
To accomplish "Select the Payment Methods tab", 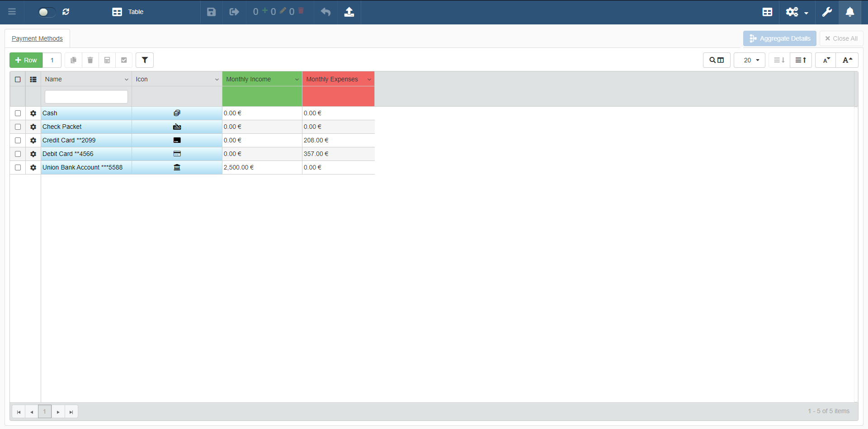I will (x=37, y=38).
